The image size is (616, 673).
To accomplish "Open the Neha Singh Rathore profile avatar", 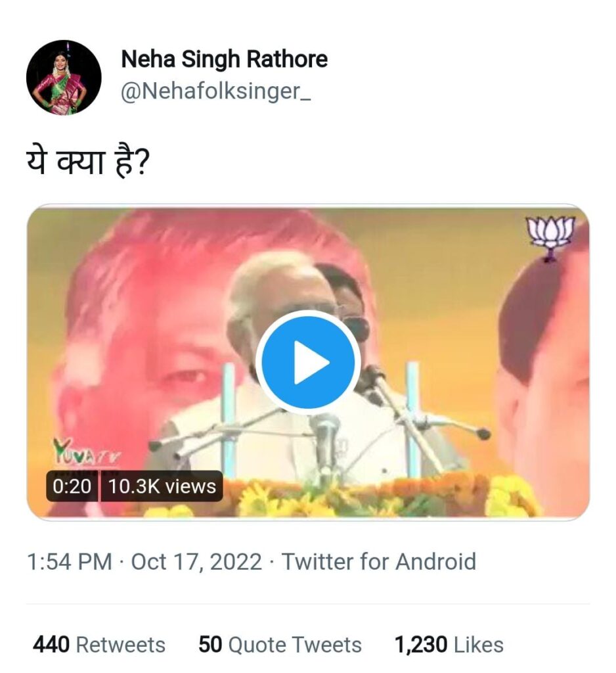I will pos(64,78).
